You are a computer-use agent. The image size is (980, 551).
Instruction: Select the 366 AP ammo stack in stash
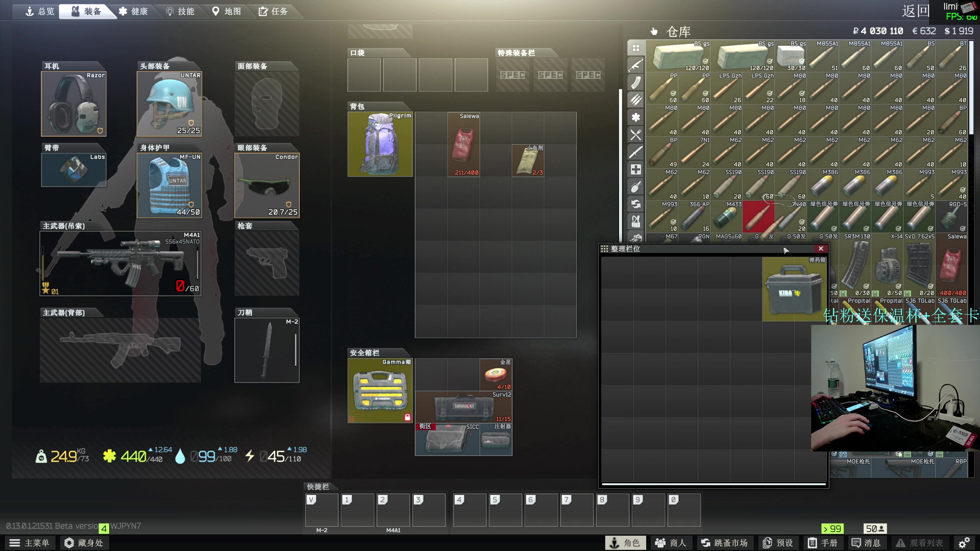(695, 217)
